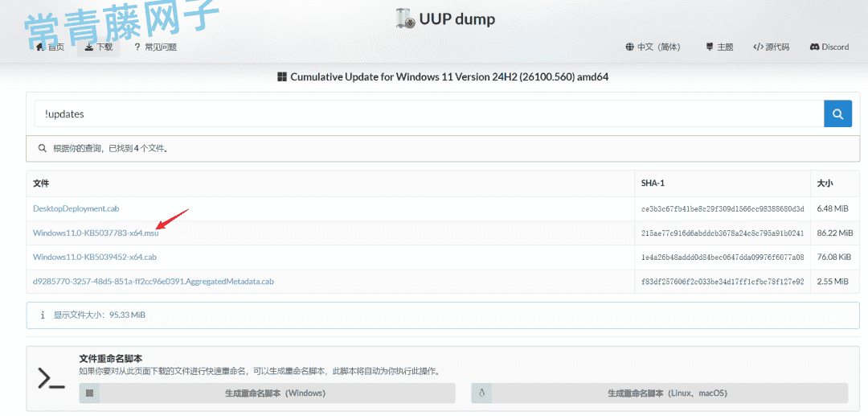Viewport: 868px width, 416px height.
Task: Open the Discord link
Action: pos(829,47)
